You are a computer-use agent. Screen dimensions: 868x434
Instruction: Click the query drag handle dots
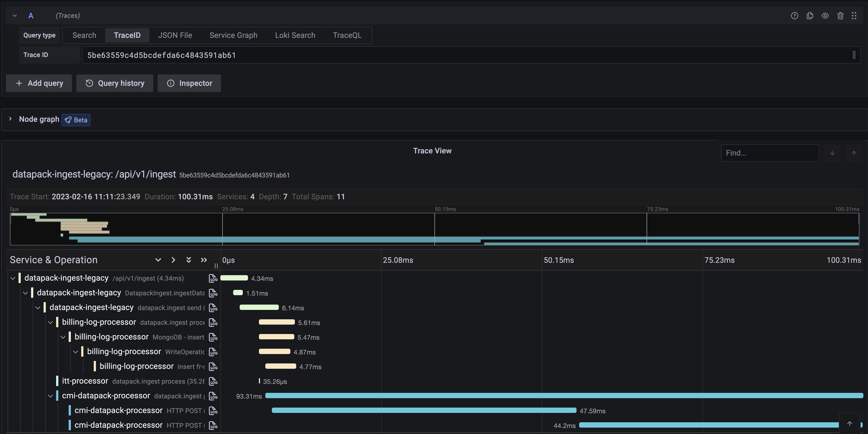click(854, 16)
